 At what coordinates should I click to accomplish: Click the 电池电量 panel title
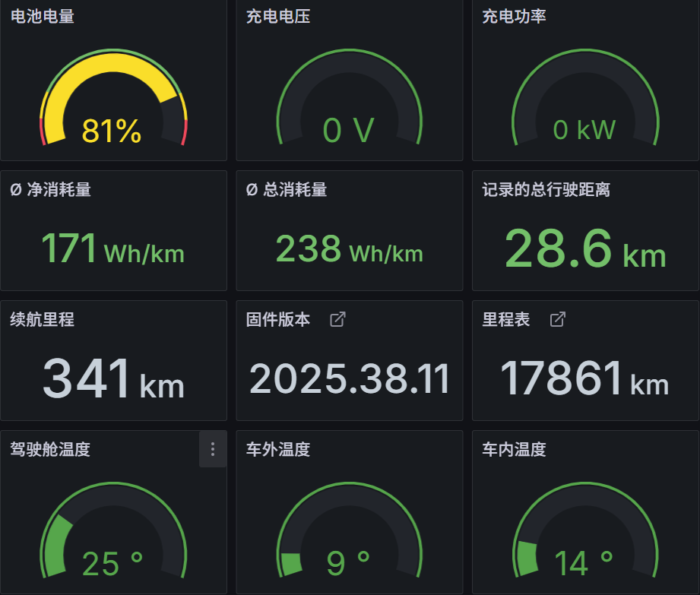tap(43, 16)
